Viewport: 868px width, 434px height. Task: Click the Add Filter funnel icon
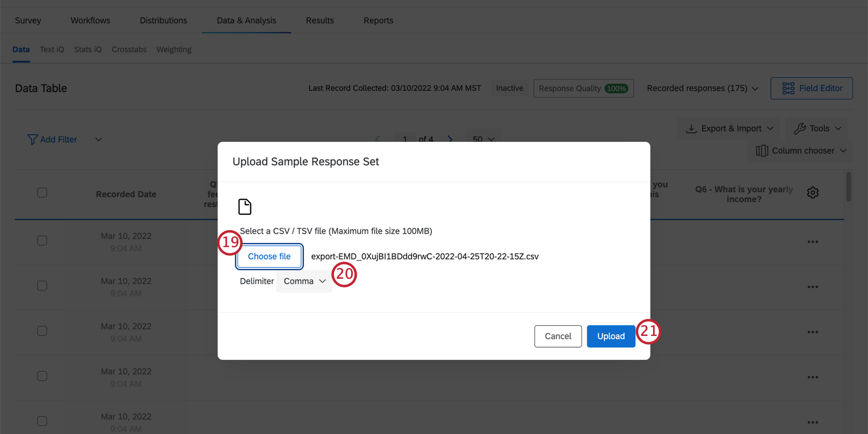pos(33,139)
